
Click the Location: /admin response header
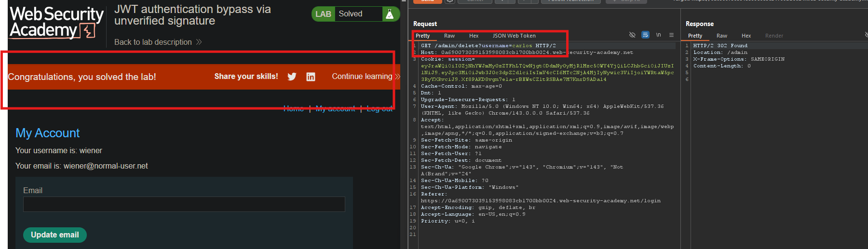pos(720,52)
